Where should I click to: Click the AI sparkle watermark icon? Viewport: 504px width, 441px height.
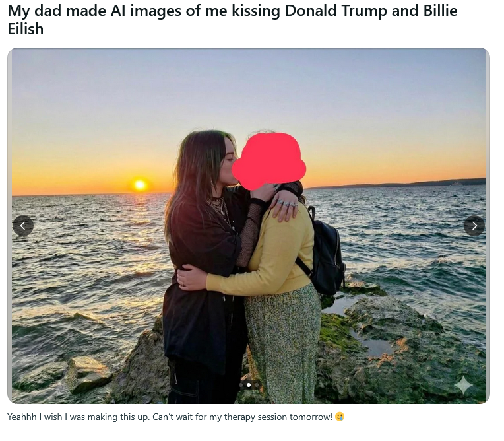click(x=464, y=385)
